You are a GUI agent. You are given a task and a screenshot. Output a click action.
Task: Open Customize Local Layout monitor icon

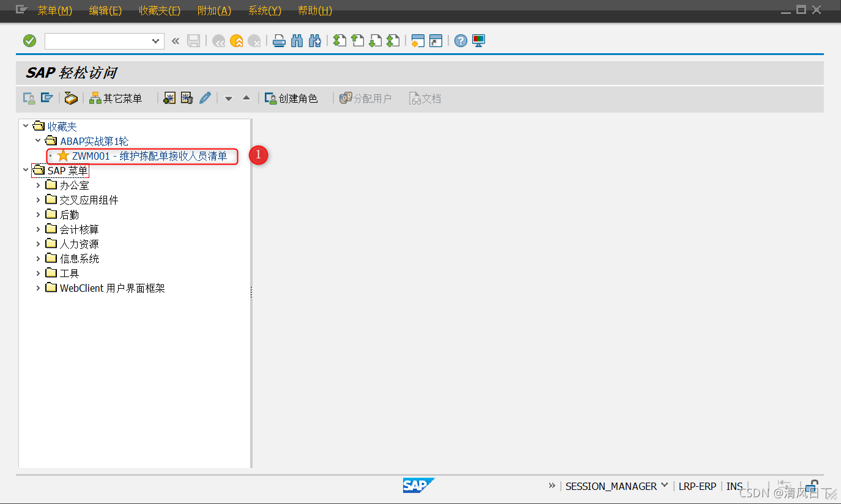[x=478, y=41]
